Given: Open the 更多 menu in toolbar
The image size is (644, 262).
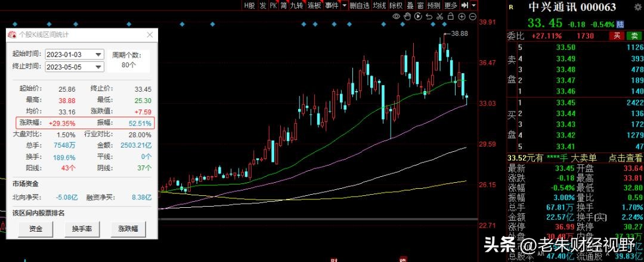Looking at the screenshot, I should point(450,5).
